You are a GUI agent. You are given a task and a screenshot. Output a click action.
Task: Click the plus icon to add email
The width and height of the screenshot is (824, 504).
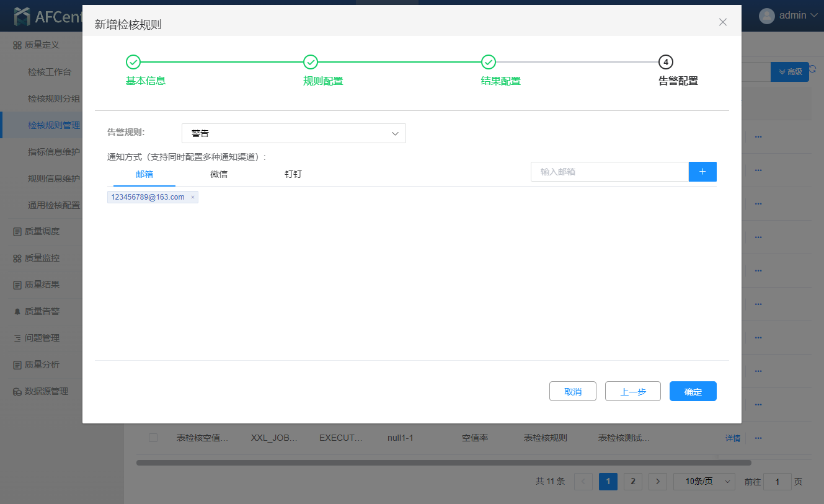point(702,172)
